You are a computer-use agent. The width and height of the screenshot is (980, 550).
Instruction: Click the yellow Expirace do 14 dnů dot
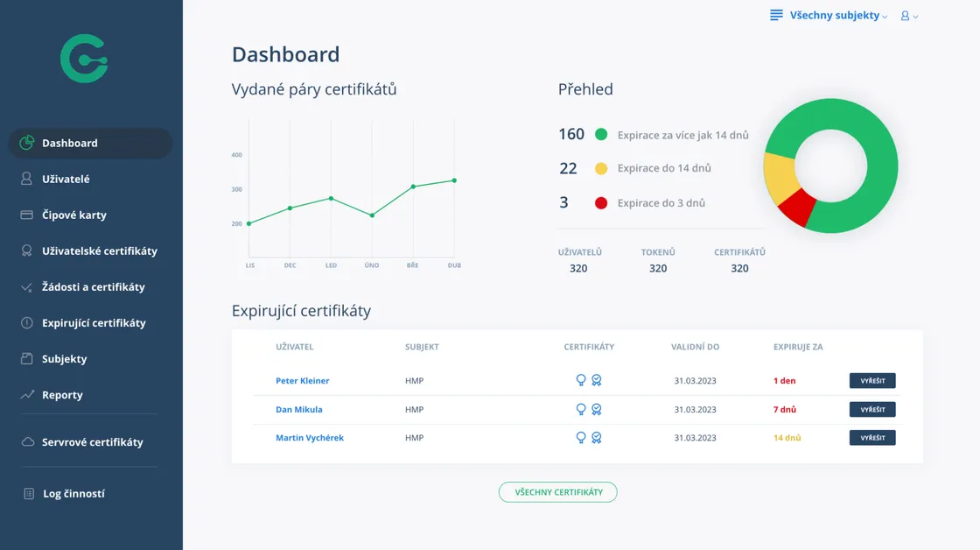coord(601,168)
